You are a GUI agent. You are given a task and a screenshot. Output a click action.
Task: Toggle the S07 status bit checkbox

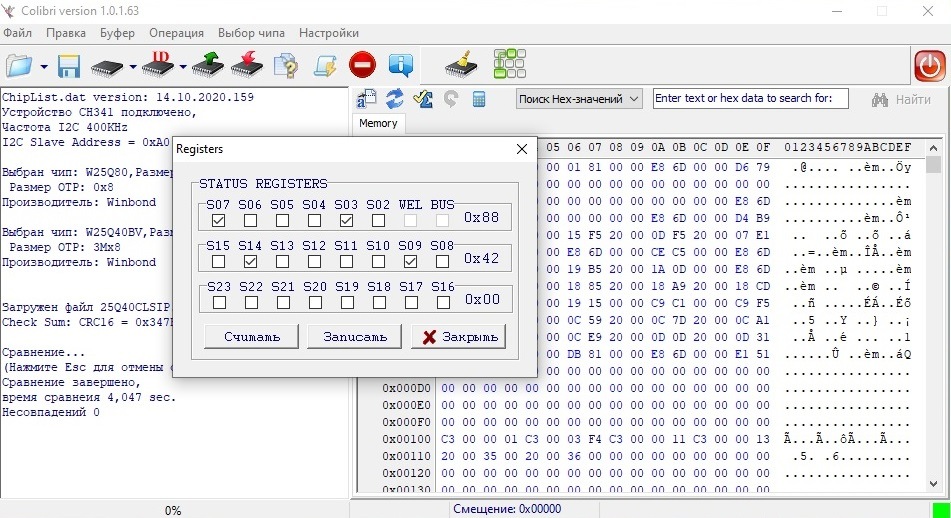[x=218, y=221]
